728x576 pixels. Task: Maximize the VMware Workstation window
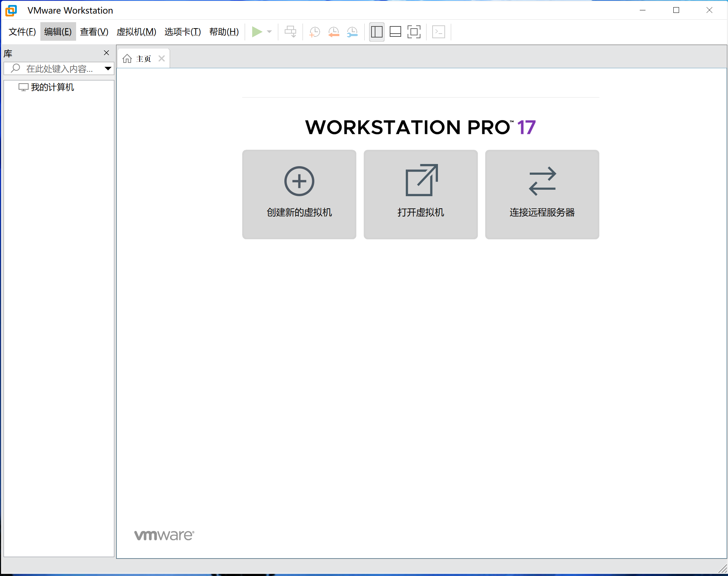click(676, 10)
